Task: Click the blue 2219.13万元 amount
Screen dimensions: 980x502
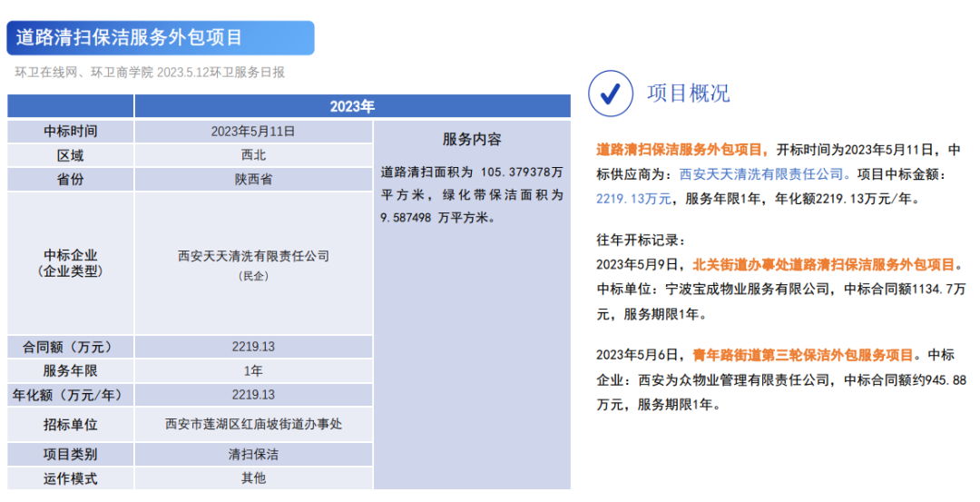Action: point(633,199)
